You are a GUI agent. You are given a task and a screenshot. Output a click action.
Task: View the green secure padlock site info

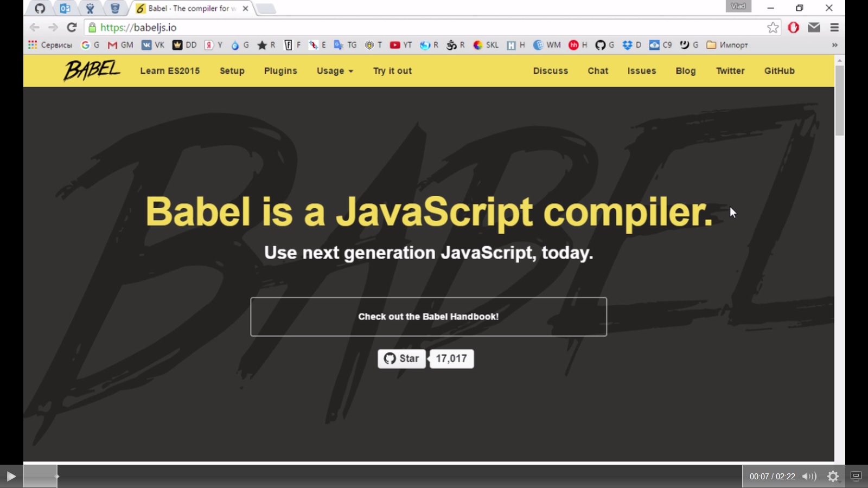click(x=92, y=27)
